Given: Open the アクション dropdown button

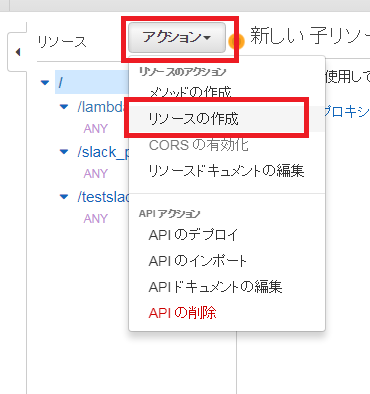Looking at the screenshot, I should pyautogui.click(x=177, y=37).
